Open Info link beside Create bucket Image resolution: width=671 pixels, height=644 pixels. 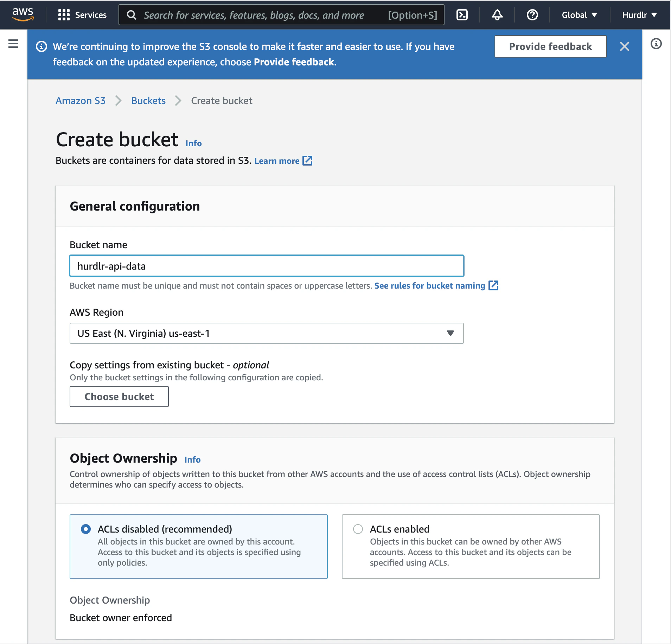(x=193, y=143)
